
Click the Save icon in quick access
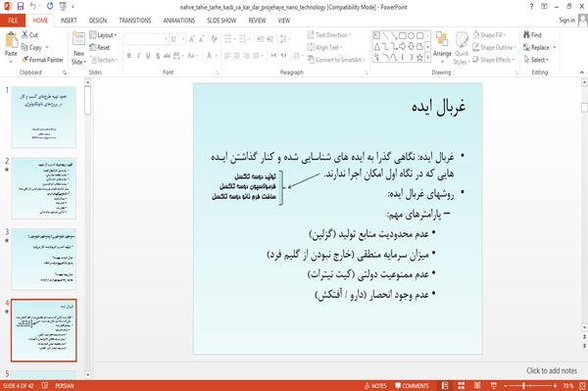(x=21, y=6)
